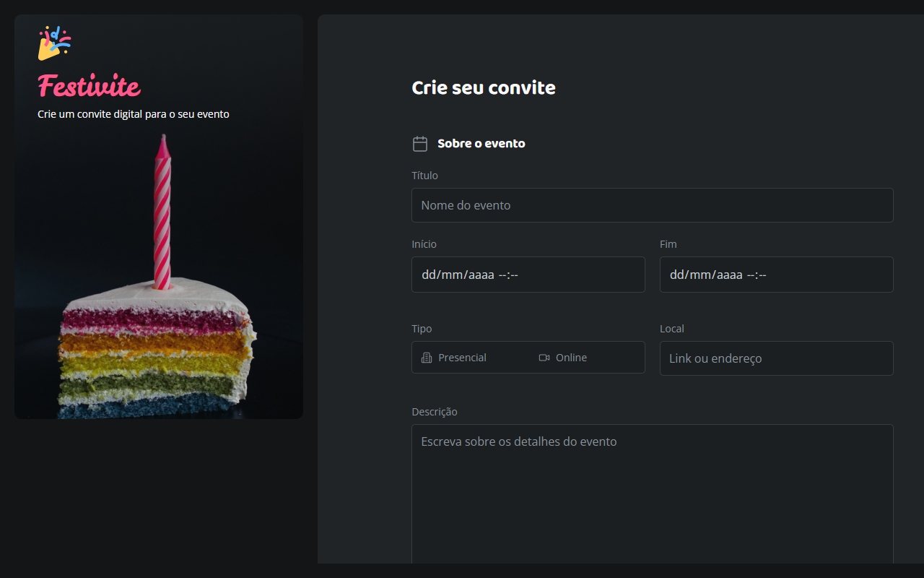This screenshot has width=924, height=578.
Task: Click the Descrição details textarea
Action: 653,494
